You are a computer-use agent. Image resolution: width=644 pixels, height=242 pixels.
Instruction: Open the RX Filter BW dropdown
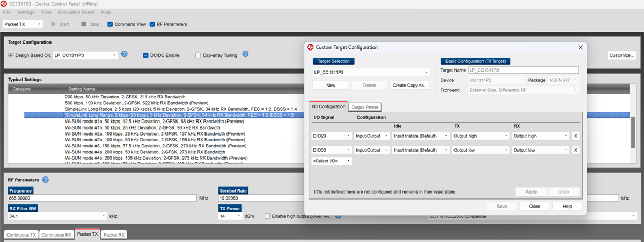tap(57, 216)
